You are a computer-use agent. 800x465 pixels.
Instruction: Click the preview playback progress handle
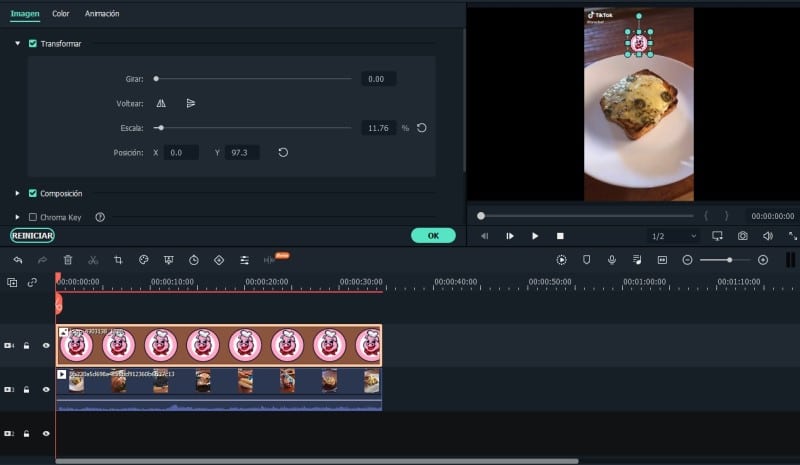click(481, 216)
